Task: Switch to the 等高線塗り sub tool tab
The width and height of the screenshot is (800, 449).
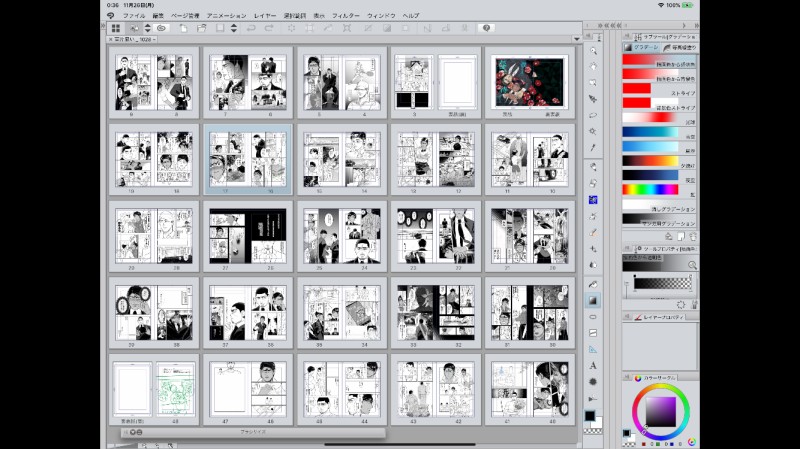Action: click(x=680, y=47)
